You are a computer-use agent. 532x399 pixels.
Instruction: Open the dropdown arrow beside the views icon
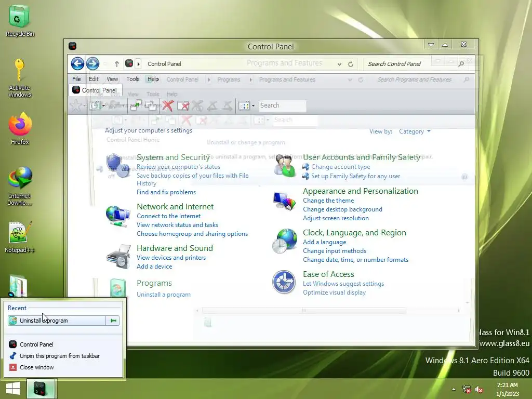coord(253,105)
